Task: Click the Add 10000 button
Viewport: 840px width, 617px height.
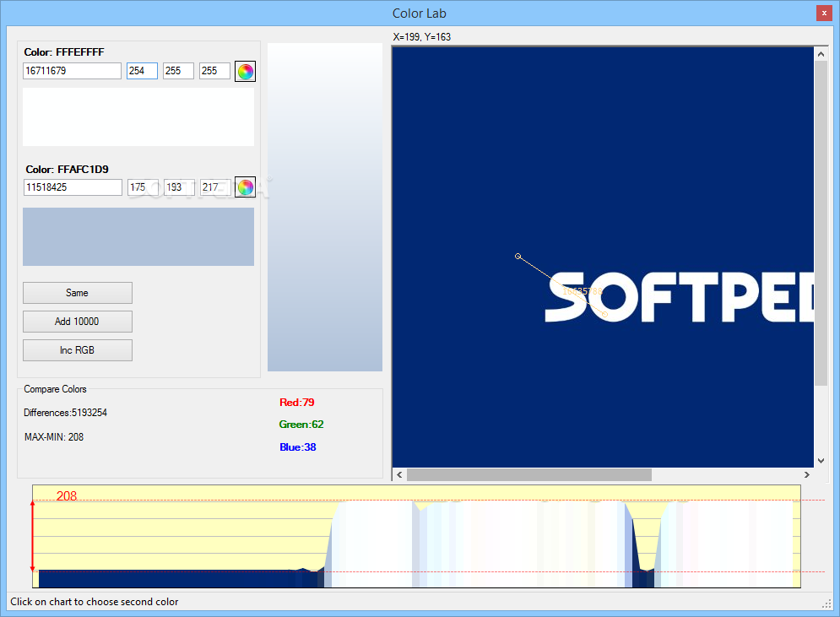Action: click(78, 322)
